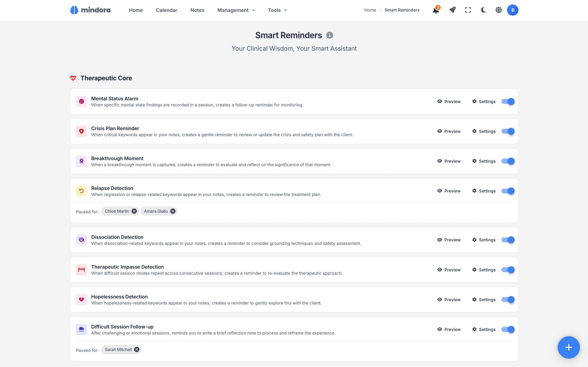Remove Amara Diallo from paused list
Viewport: 588px width, 367px height.
173,211
